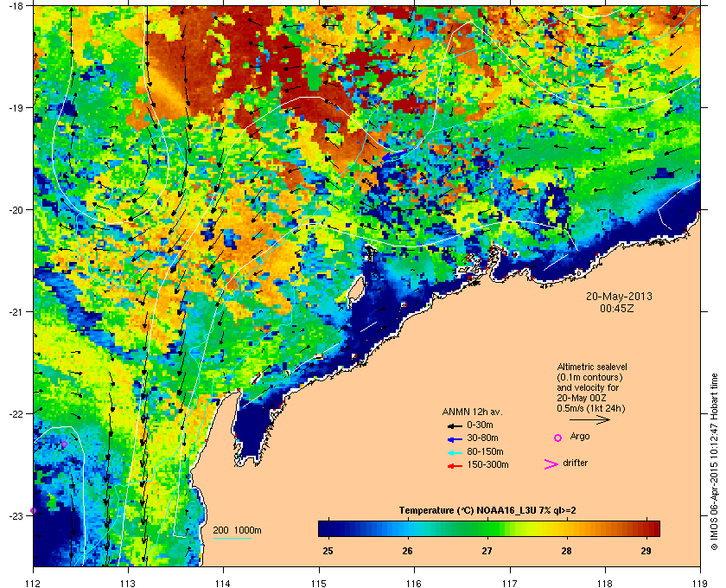
Task: Click the date label 20-May-2013
Action: 619,296
